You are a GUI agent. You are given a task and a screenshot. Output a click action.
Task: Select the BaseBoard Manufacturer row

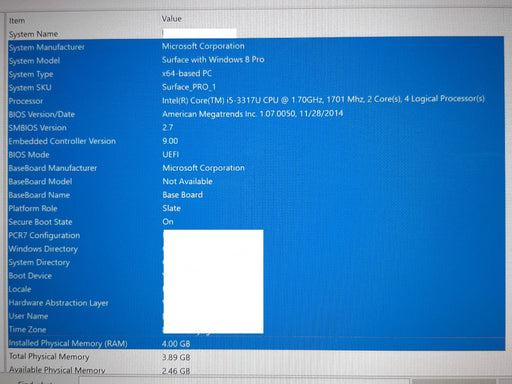[256, 168]
